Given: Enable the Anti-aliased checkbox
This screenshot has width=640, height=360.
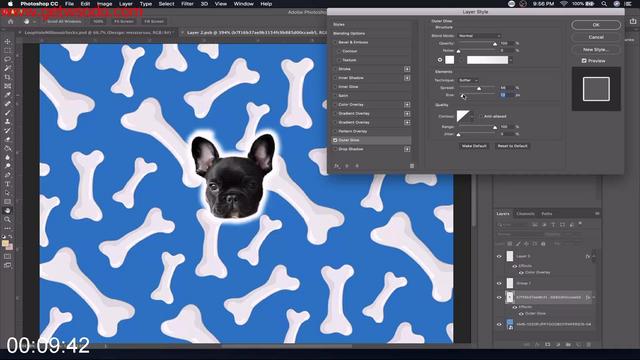Looking at the screenshot, I should [x=480, y=116].
